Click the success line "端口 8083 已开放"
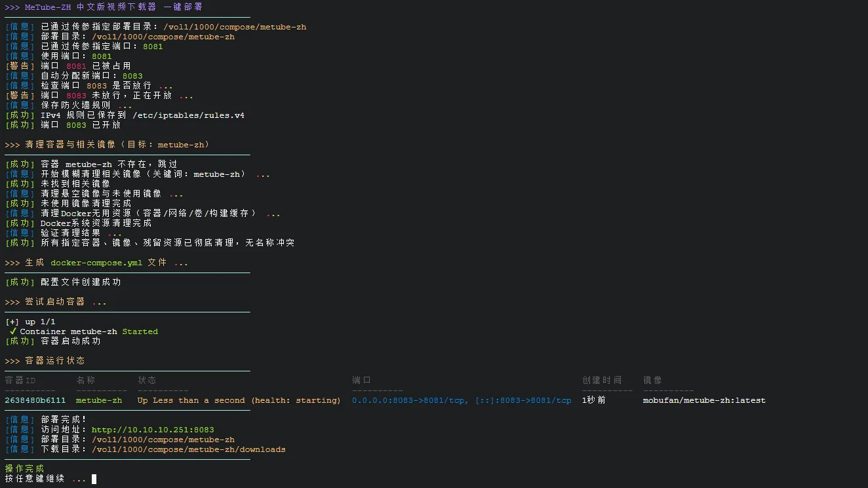The image size is (868, 488). [x=63, y=125]
